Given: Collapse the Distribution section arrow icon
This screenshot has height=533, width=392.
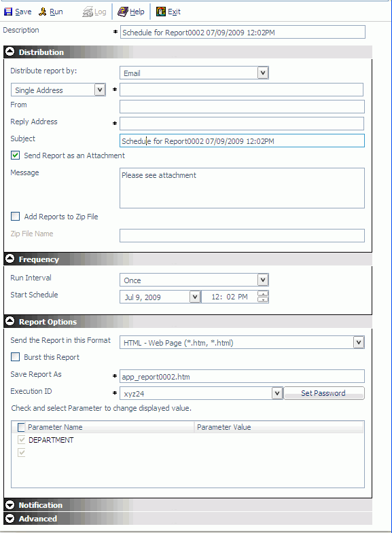Looking at the screenshot, I should click(x=10, y=52).
